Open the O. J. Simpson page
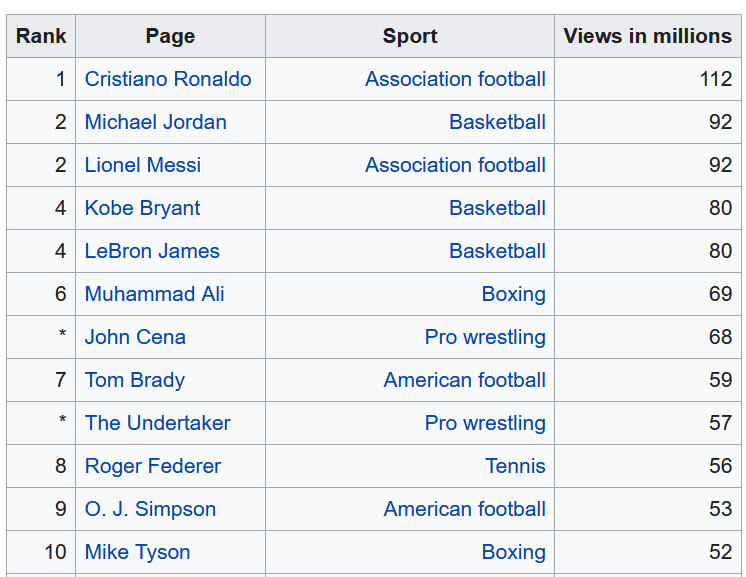Screen dimensions: 746x577 (x=150, y=509)
